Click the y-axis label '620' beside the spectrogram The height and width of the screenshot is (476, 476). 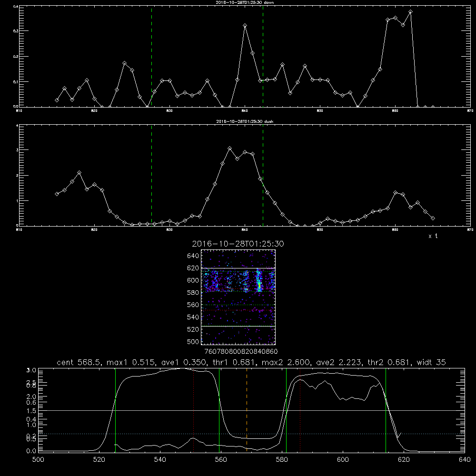[193, 268]
